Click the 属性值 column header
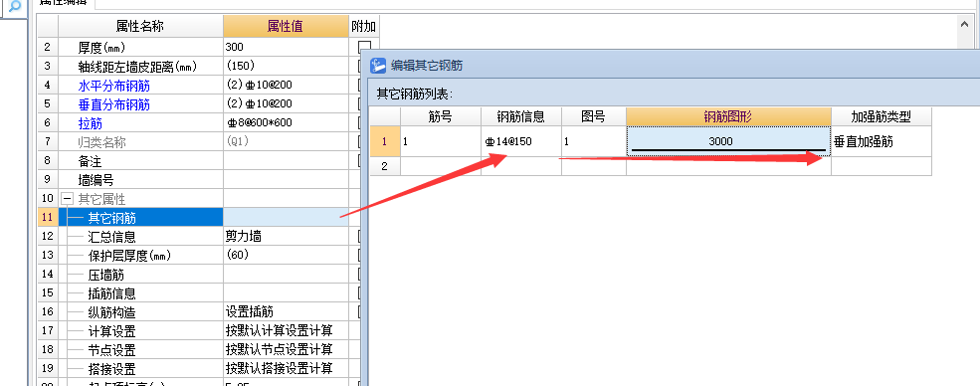The image size is (980, 386). coord(286,26)
